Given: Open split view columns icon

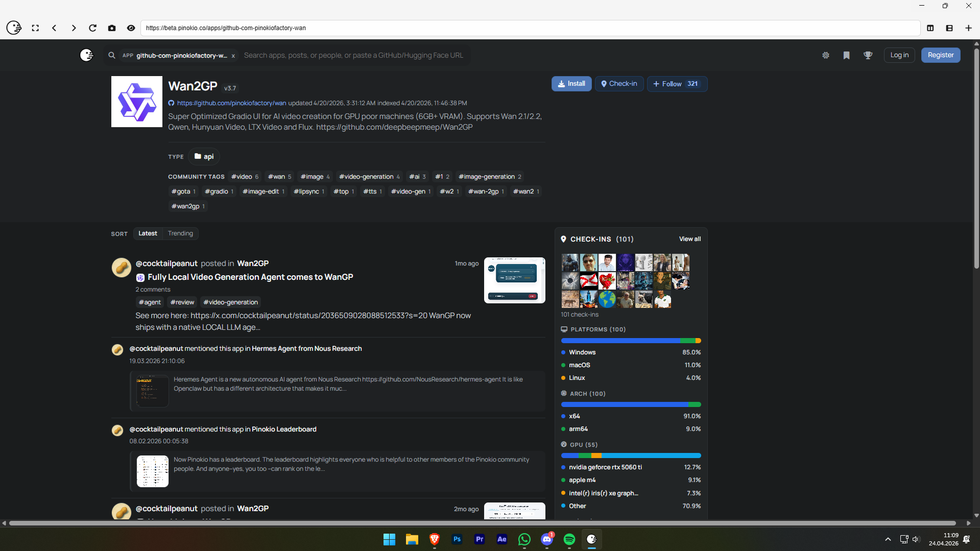Looking at the screenshot, I should (x=930, y=28).
